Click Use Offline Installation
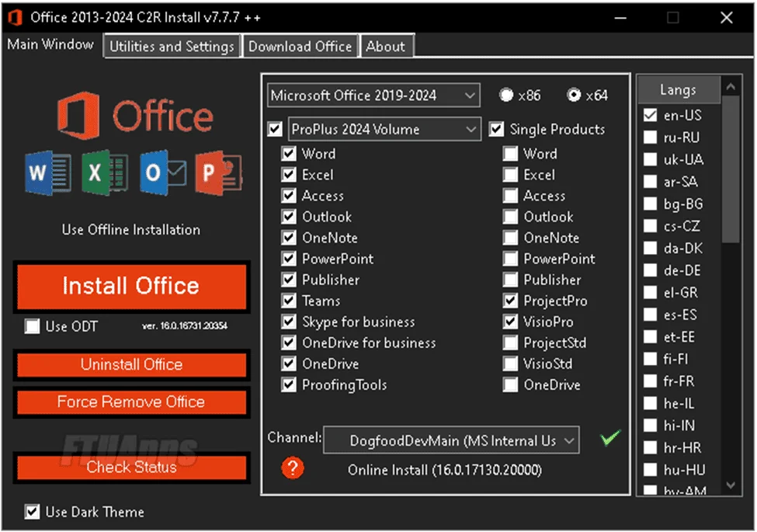Screen dimensions: 757x532 (x=131, y=230)
